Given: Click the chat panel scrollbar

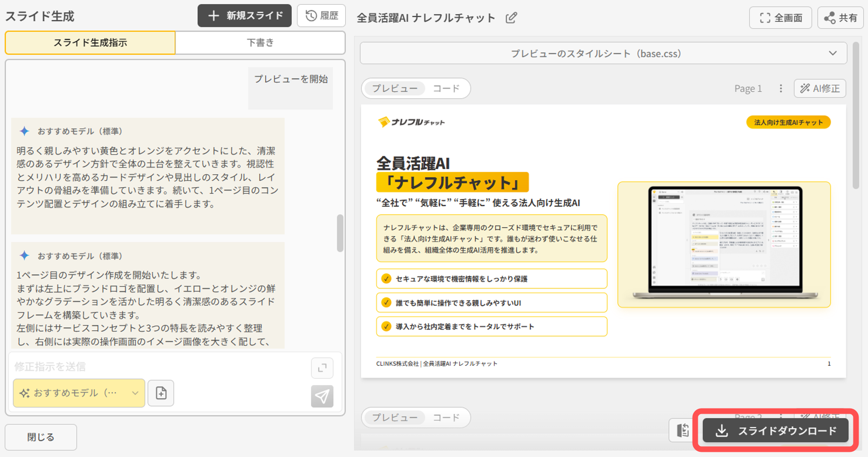Looking at the screenshot, I should point(340,233).
